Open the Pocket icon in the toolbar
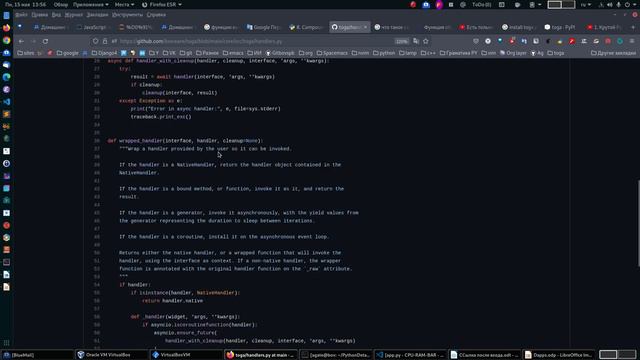Viewport: 640px width, 360px height. click(476, 41)
